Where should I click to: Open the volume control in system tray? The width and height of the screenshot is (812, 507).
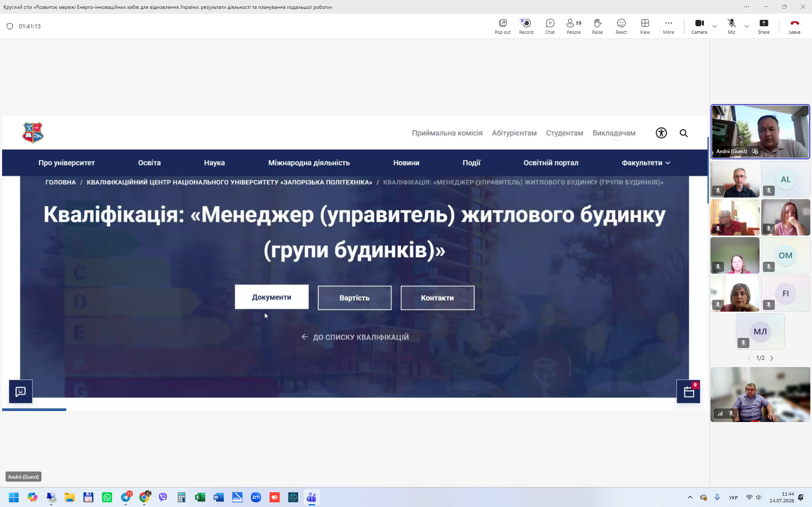tap(759, 497)
